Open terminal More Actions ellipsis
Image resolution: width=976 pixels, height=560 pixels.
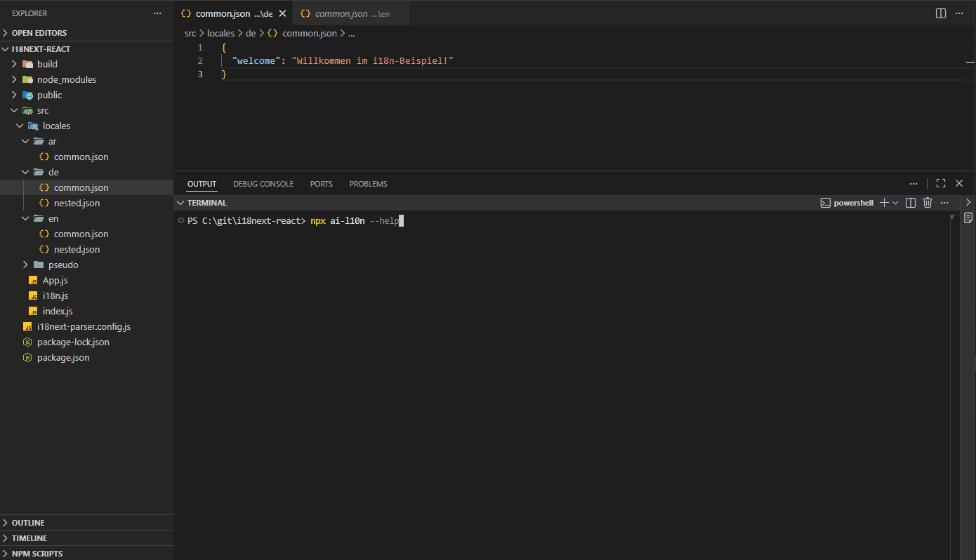pyautogui.click(x=944, y=203)
